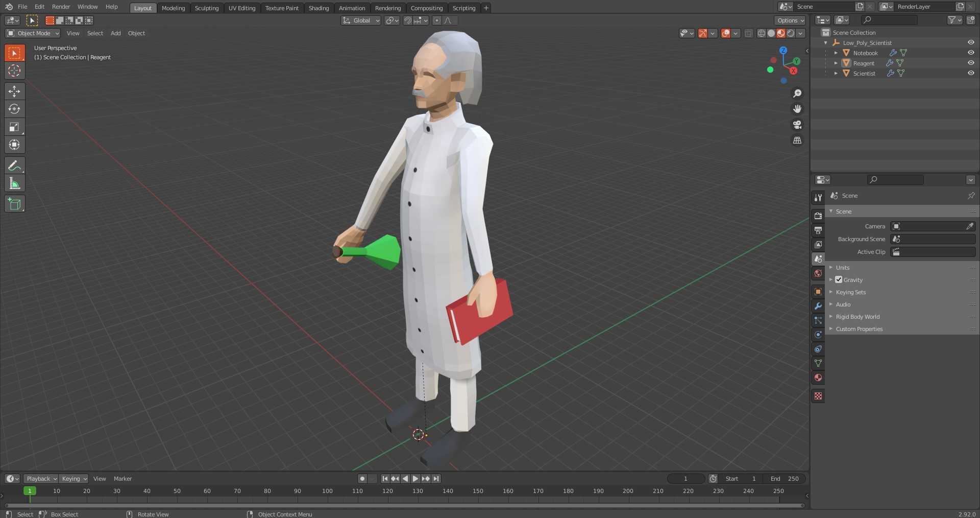Click the current frame number field

coord(685,479)
